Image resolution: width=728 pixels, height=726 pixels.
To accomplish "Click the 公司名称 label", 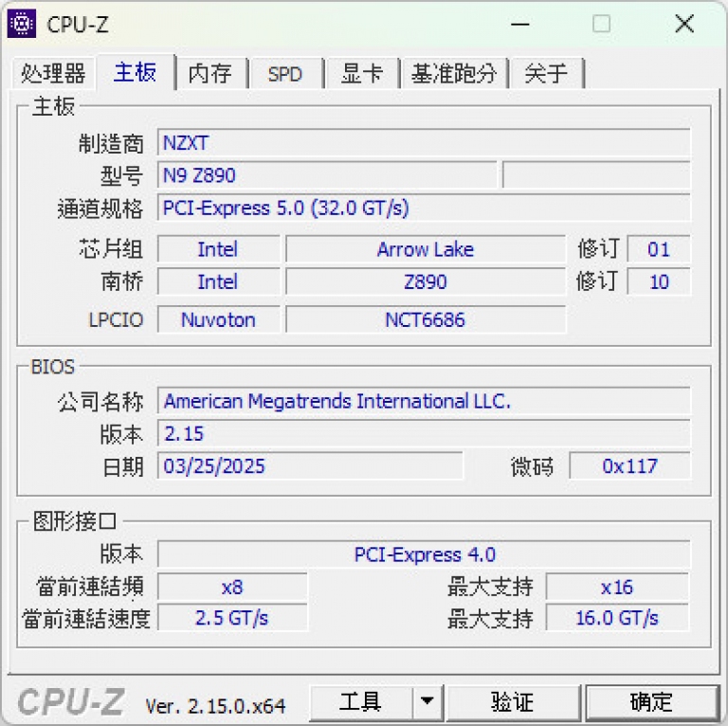I will [x=100, y=402].
